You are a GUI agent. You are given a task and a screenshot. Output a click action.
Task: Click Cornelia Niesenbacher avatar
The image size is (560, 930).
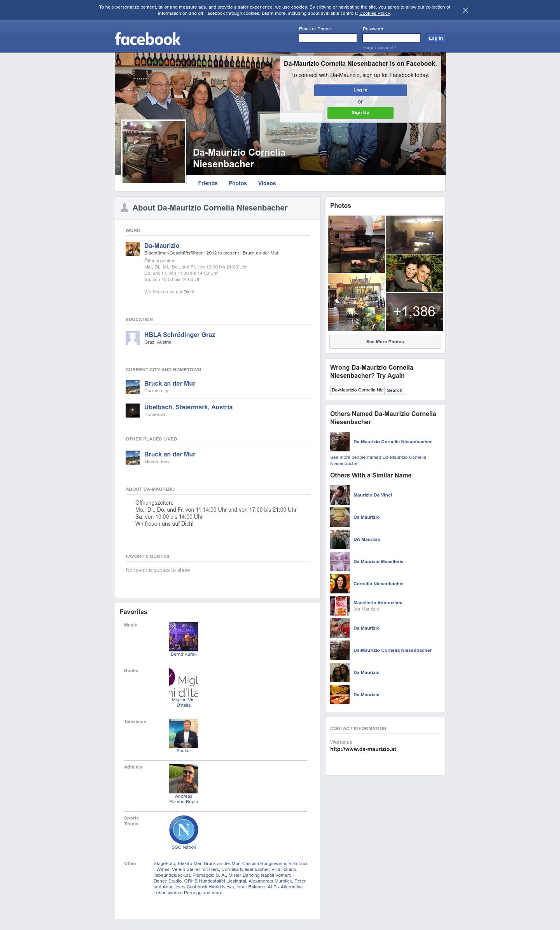[x=340, y=584]
